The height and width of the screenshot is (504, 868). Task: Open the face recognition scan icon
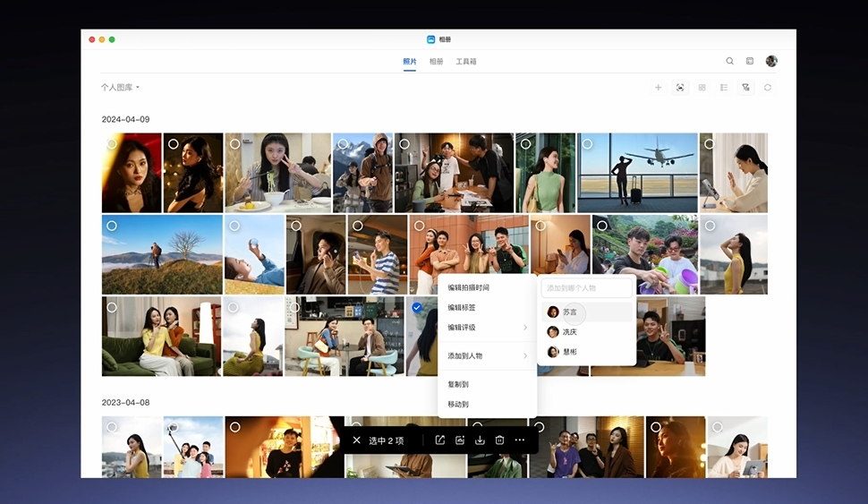click(x=680, y=88)
